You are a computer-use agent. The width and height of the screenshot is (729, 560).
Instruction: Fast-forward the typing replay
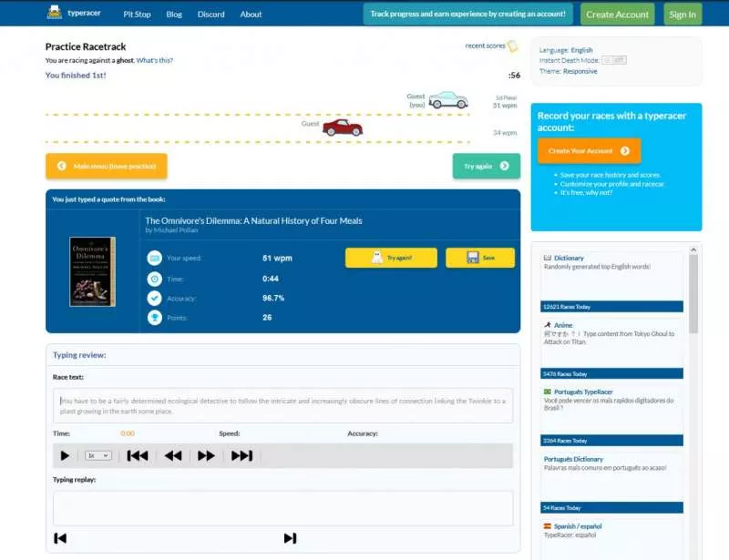pos(206,454)
